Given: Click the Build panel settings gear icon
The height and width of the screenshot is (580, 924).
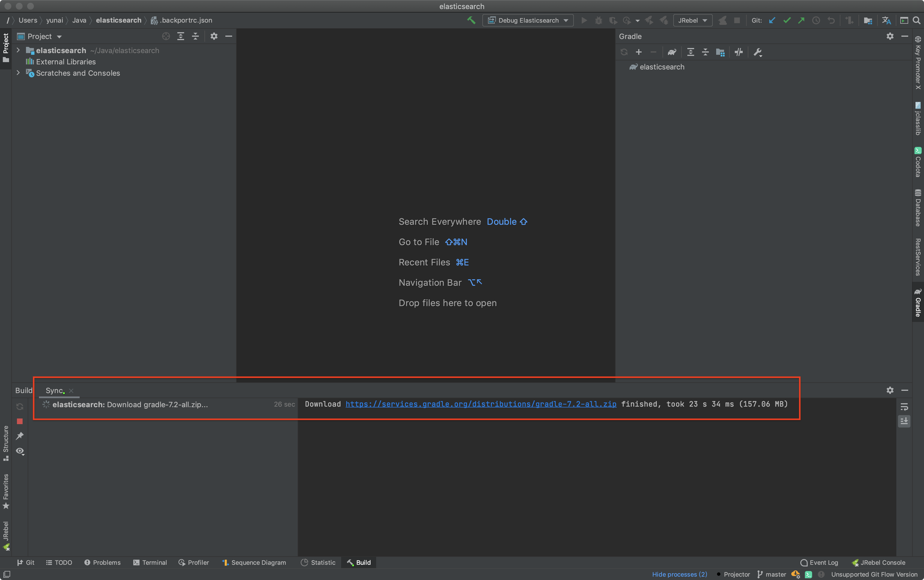Looking at the screenshot, I should tap(890, 390).
